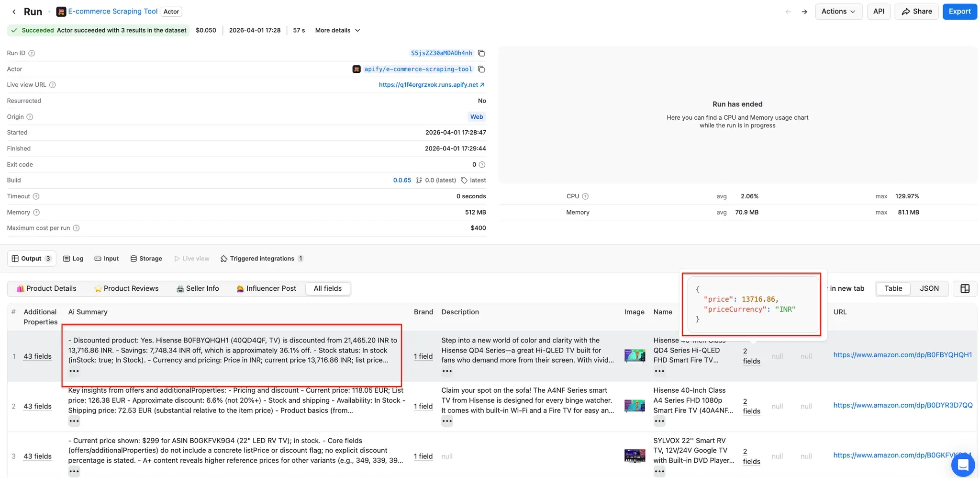Viewport: 980px width, 478px height.
Task: Select the All fields view option
Action: (327, 288)
